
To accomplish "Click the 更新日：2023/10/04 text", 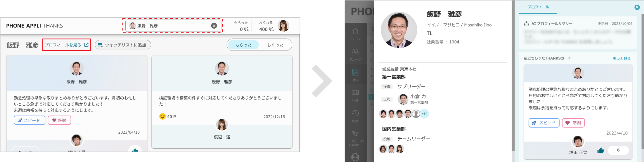I will pos(615,24).
